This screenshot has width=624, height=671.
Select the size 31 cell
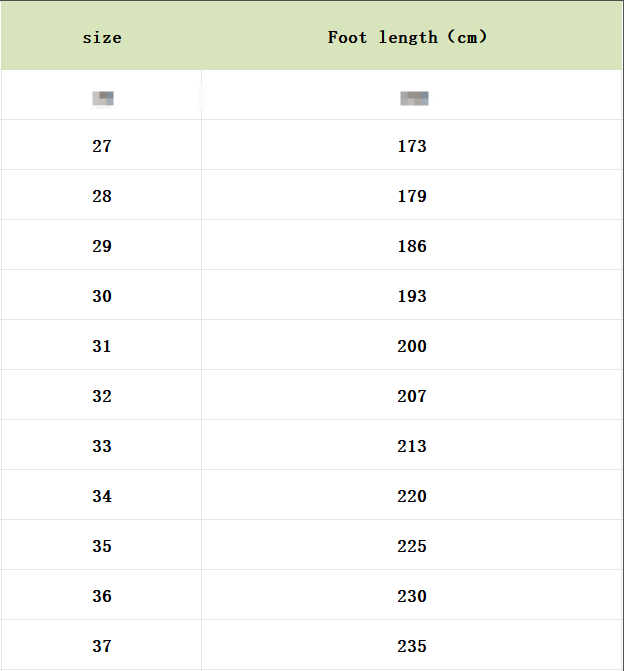102,346
